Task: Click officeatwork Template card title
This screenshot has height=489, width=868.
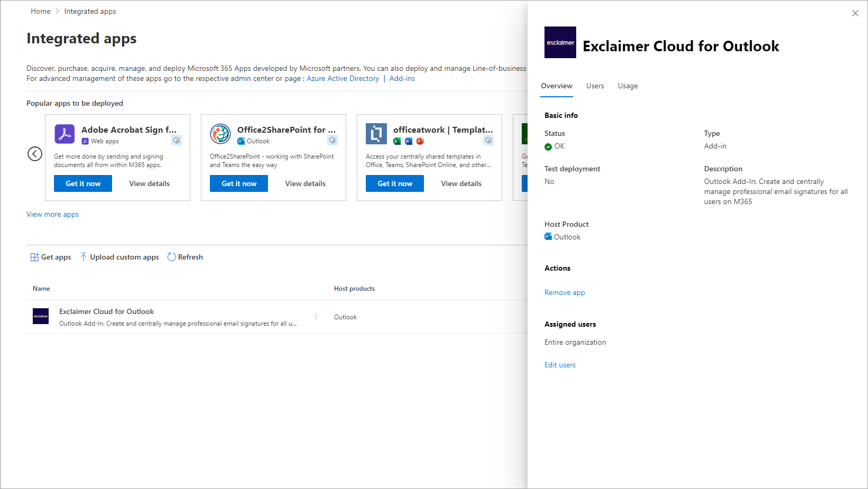Action: [x=443, y=130]
